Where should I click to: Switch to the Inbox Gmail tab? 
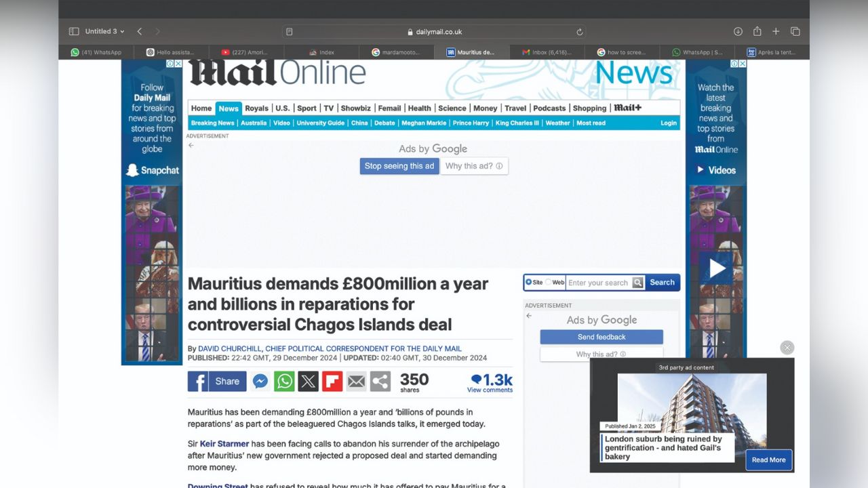(x=547, y=52)
